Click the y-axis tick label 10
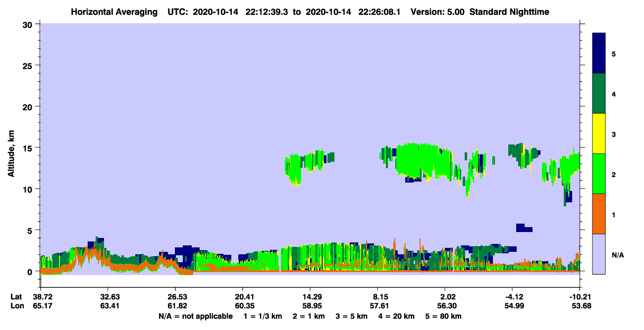The image size is (644, 330). point(29,189)
